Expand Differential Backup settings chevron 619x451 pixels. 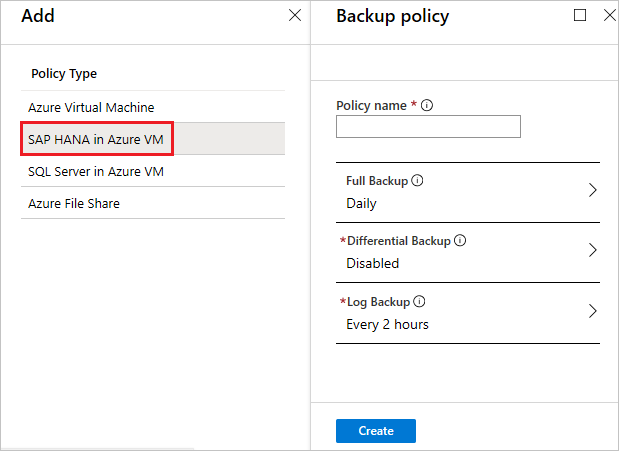coord(592,250)
